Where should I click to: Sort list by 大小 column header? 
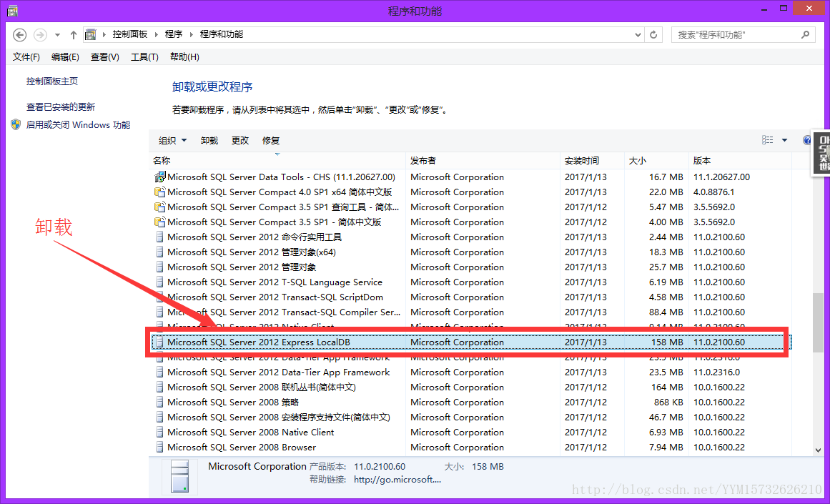[656, 160]
